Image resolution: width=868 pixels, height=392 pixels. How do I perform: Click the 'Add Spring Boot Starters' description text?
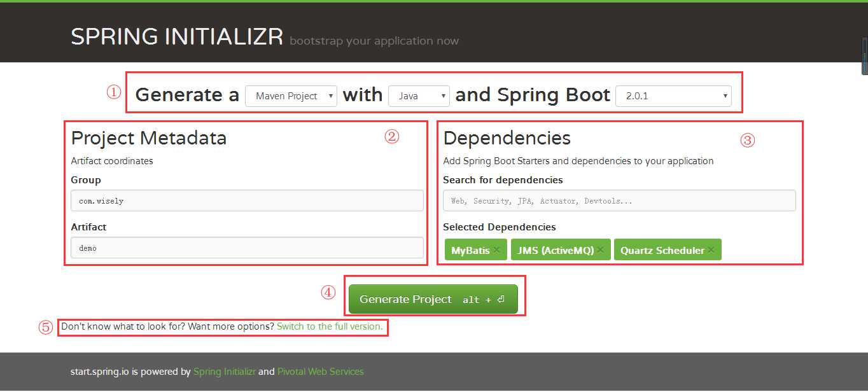(578, 161)
